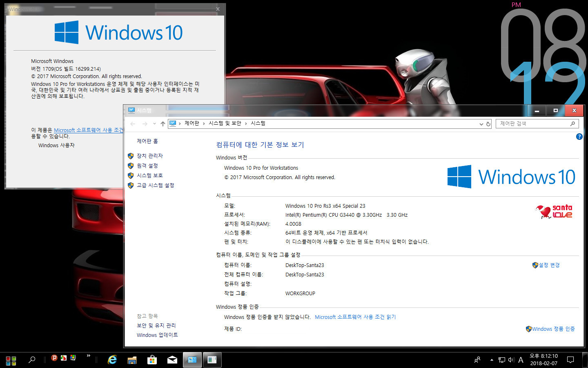Select 'Windows 10 Pro Rs3 x64 Special 23' model text
The image size is (588, 368).
(x=325, y=206)
